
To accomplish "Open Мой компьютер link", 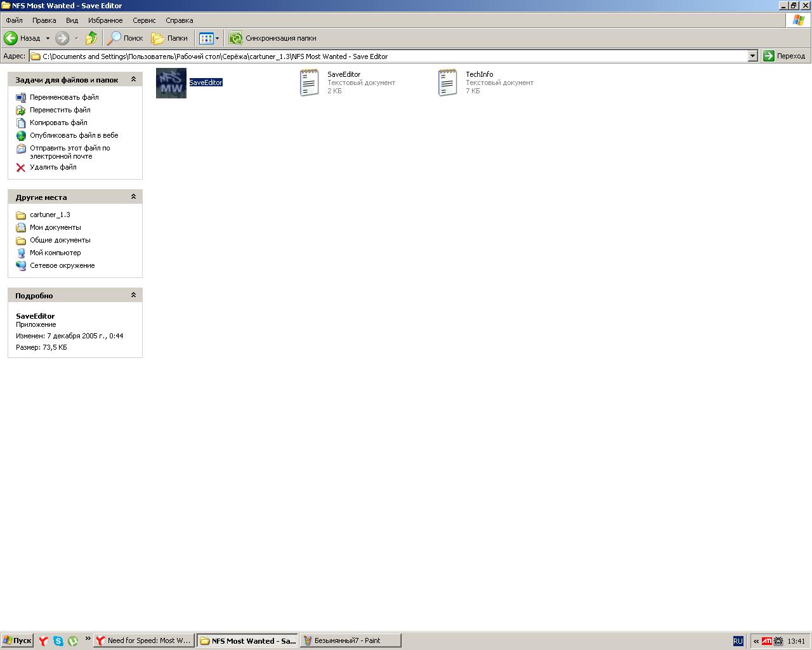I will click(55, 253).
